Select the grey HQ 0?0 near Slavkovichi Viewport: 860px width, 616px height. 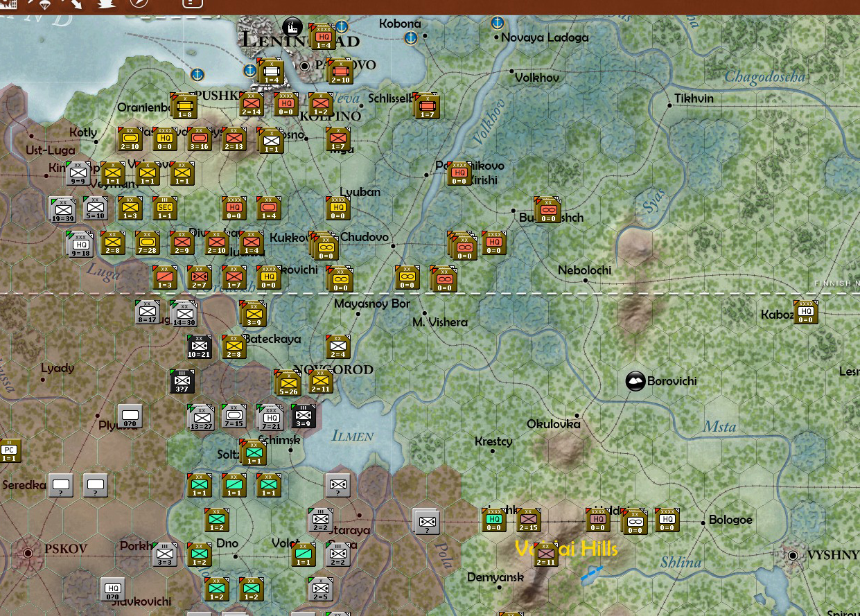coord(112,589)
